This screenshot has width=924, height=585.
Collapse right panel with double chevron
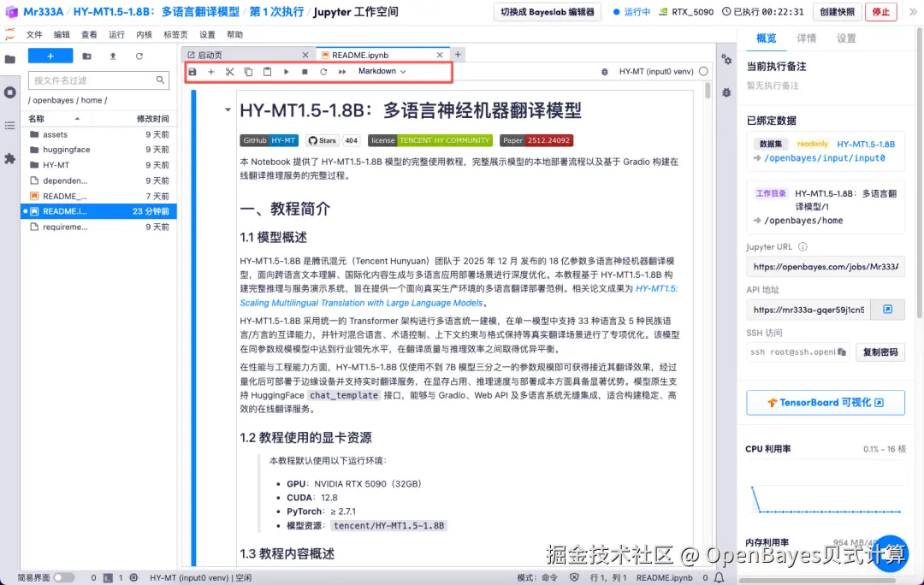[x=913, y=12]
